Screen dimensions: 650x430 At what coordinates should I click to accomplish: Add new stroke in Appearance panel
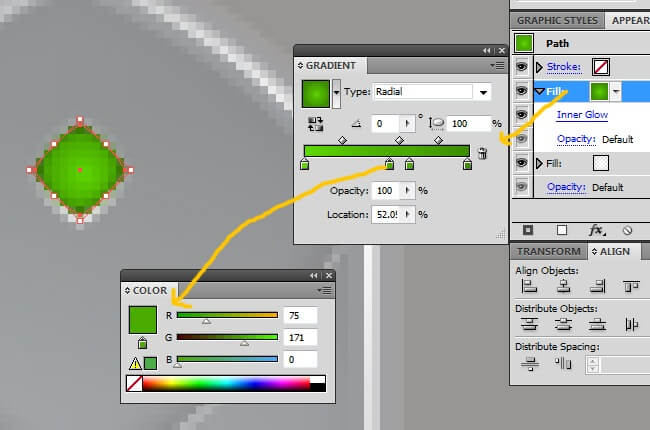[x=528, y=230]
